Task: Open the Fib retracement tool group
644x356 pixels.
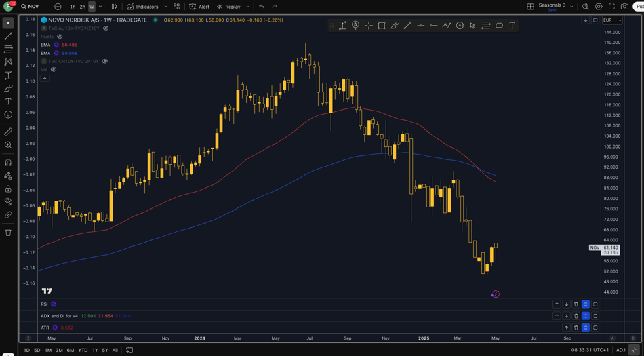Action: pyautogui.click(x=8, y=50)
